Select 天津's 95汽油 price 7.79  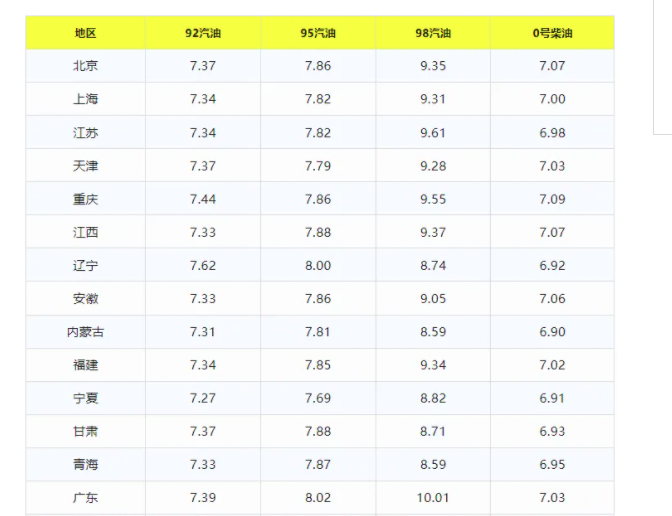[x=318, y=166]
